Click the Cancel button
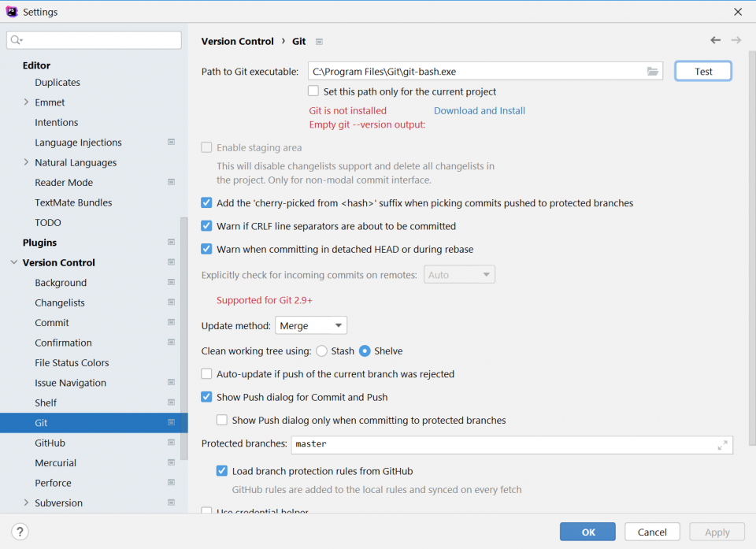This screenshot has width=756, height=549. coord(652,532)
